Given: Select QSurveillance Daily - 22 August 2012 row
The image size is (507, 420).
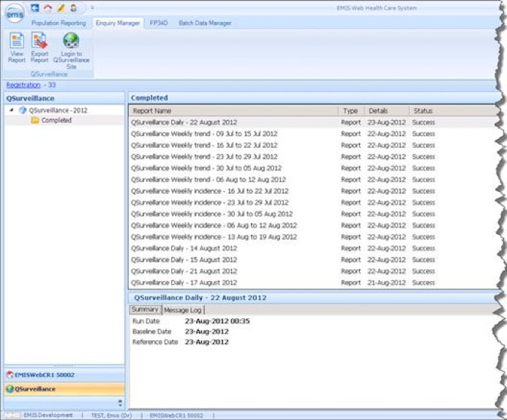Looking at the screenshot, I should (313, 122).
